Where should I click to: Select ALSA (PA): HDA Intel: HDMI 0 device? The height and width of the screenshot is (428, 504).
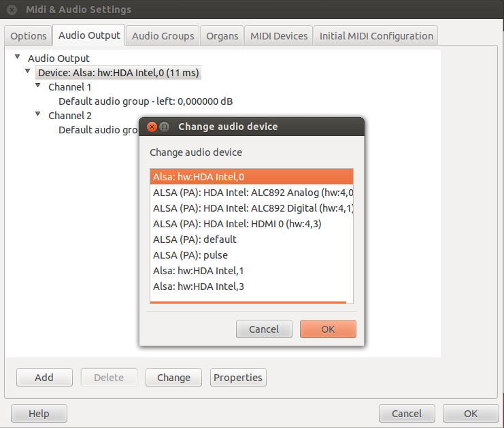[x=252, y=223]
